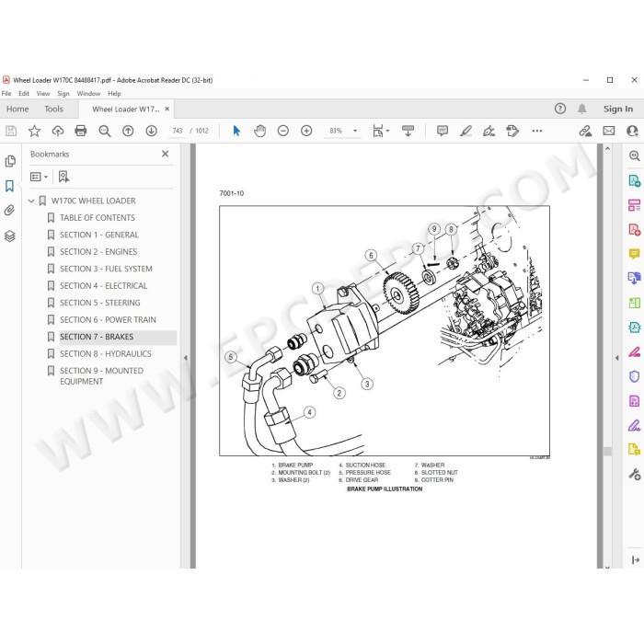This screenshot has height=644, width=644.
Task: Activate the Hand pan tool
Action: pos(260,131)
